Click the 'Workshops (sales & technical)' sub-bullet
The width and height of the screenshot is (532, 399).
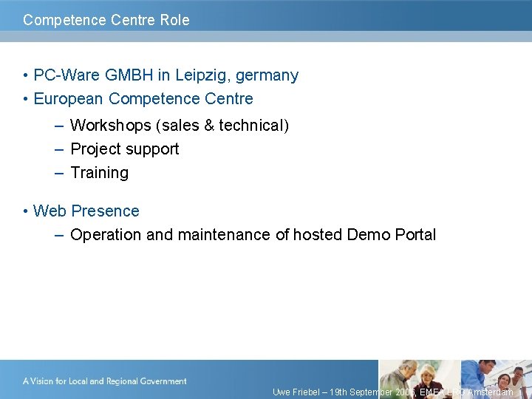[180, 125]
